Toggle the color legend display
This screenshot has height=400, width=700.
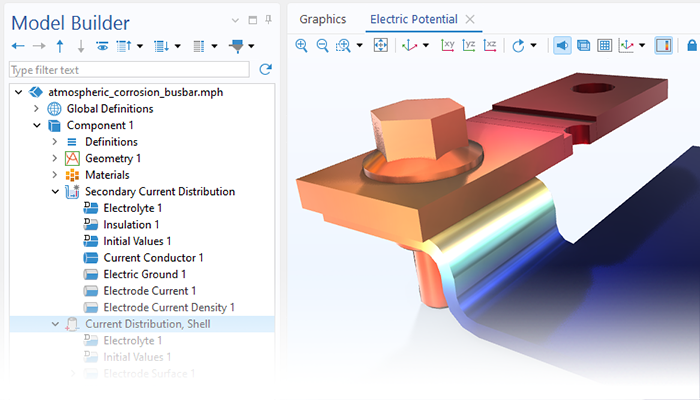663,45
